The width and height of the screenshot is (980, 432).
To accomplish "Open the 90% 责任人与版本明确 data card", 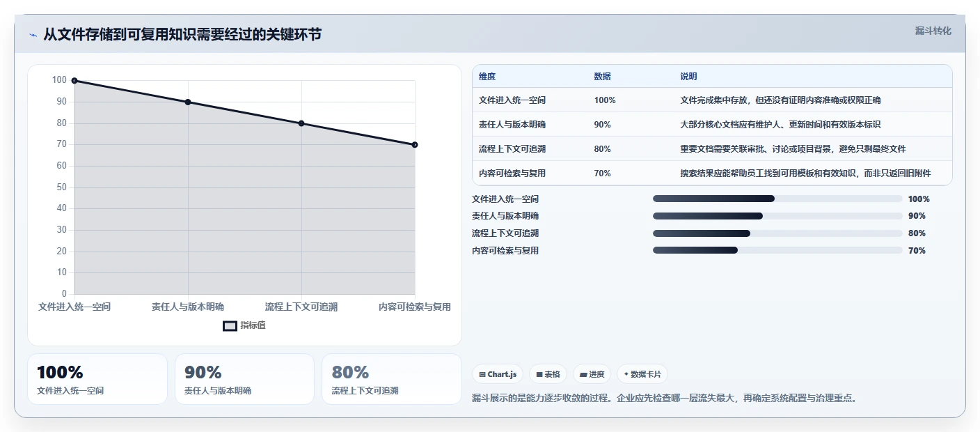I will pos(245,379).
